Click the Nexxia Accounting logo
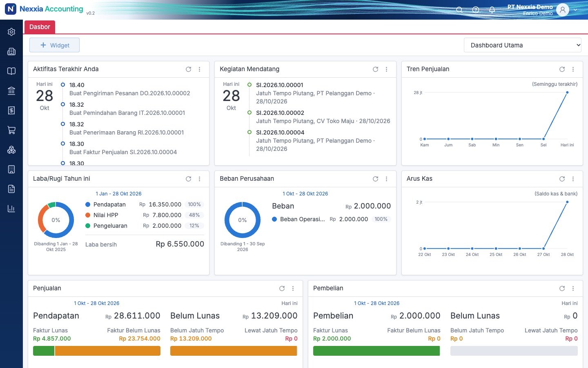This screenshot has width=588, height=368. [44, 9]
